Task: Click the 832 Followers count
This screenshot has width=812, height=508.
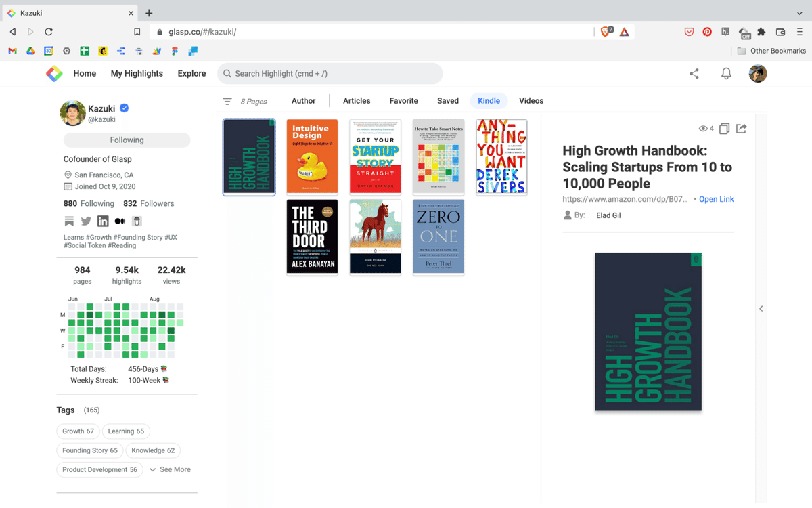Action: pos(148,203)
